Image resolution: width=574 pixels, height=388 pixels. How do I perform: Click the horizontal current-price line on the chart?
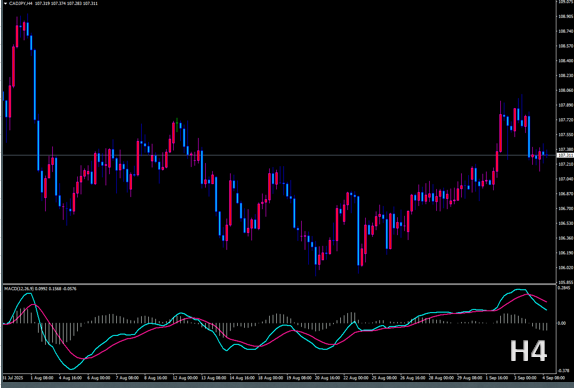280,155
